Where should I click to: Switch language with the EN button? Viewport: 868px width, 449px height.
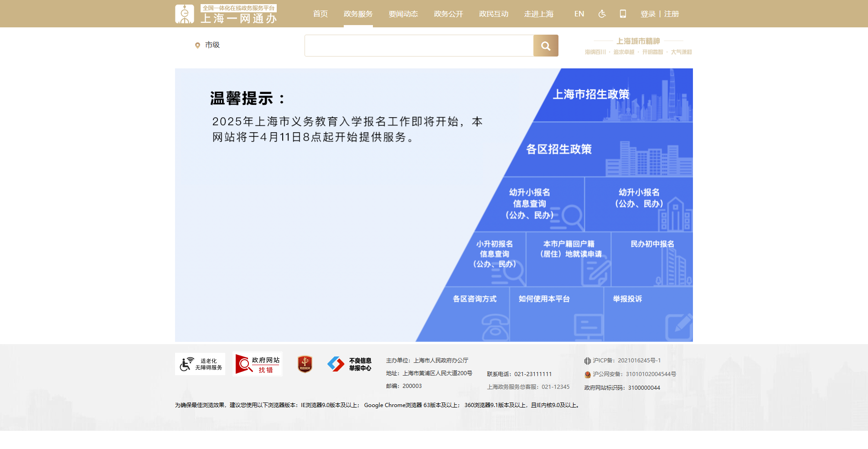pos(579,14)
